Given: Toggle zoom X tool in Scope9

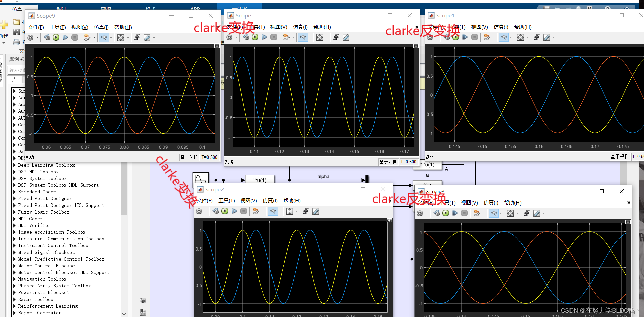Looking at the screenshot, I should click(x=104, y=38).
